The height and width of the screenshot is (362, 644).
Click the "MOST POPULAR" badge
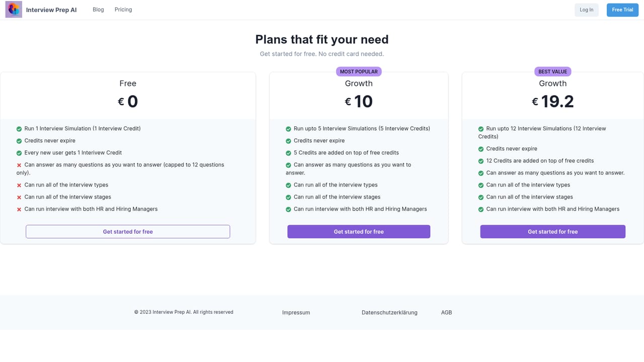point(359,71)
